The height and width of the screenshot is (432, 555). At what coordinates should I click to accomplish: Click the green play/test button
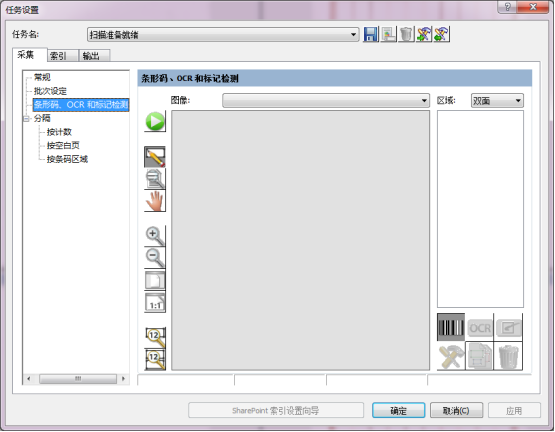click(x=155, y=121)
